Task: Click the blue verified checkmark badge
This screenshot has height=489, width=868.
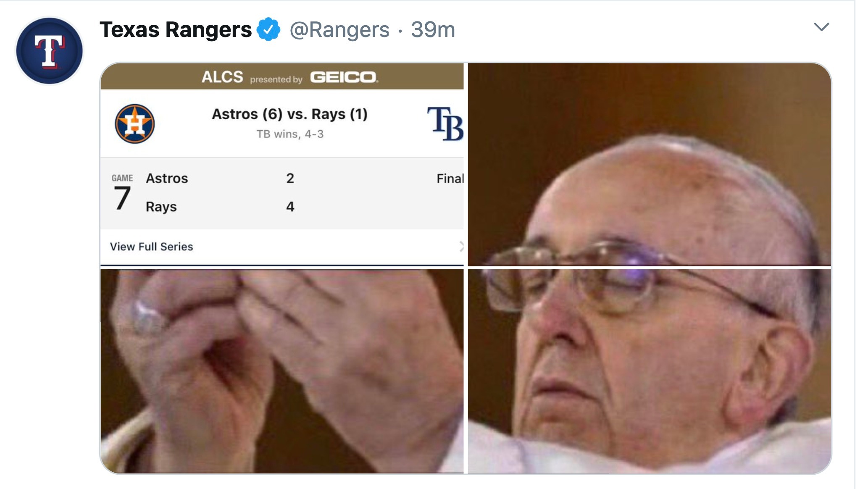Action: click(268, 29)
